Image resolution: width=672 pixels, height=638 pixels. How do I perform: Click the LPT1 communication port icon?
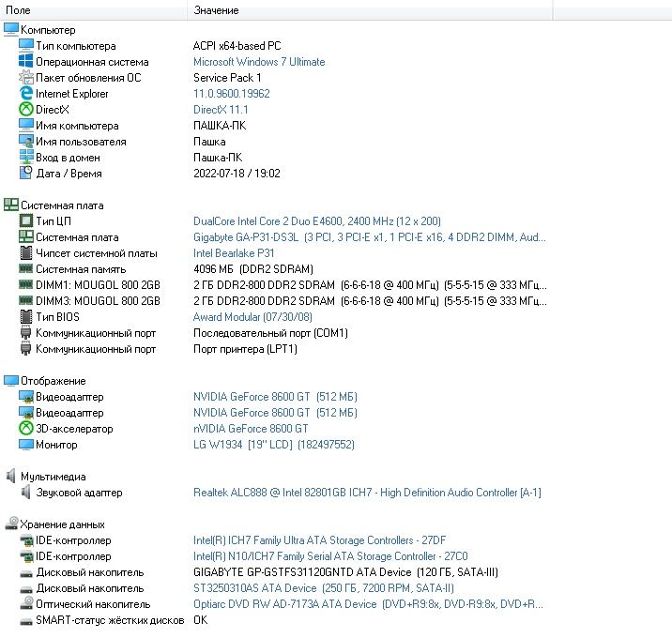tap(25, 349)
